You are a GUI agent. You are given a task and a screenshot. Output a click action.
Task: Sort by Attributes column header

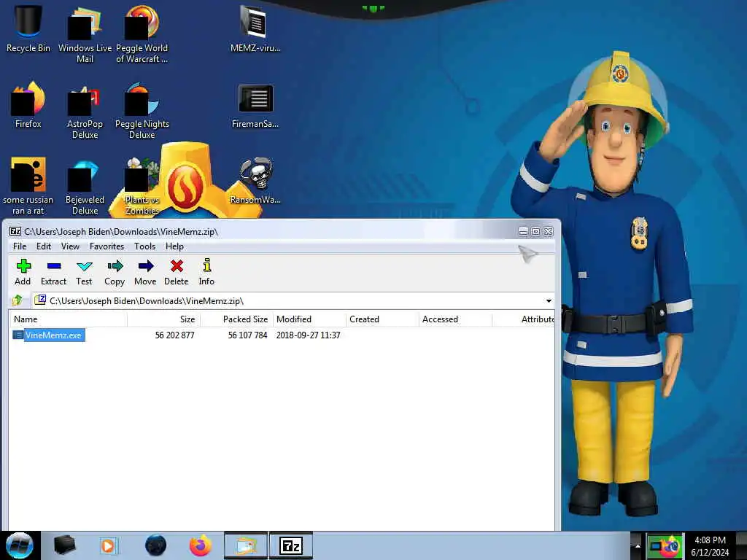tap(523, 319)
